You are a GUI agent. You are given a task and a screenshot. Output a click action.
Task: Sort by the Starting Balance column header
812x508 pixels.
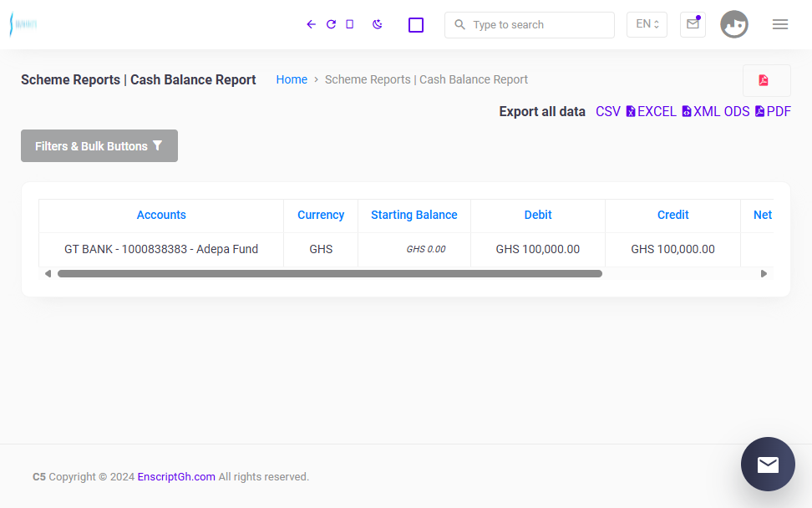click(x=414, y=215)
